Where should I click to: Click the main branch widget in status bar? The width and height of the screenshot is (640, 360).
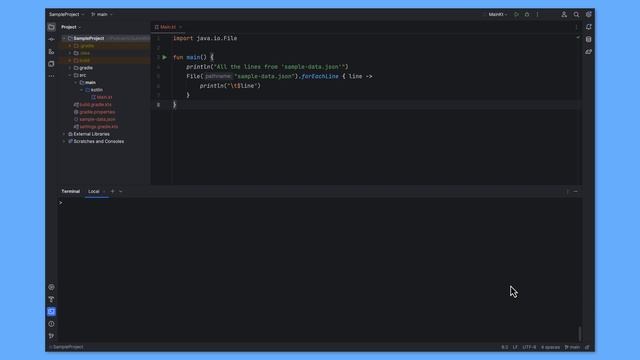coord(572,347)
